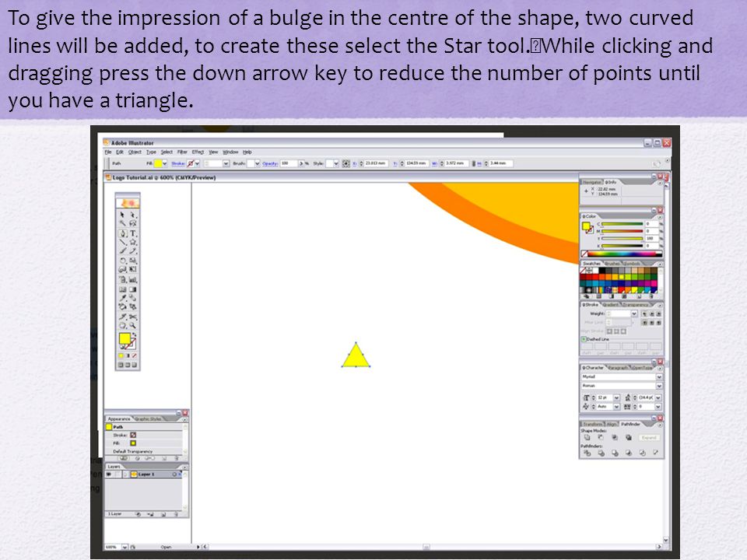Screen dimensions: 747x560
Task: Open the stroke Weight dropdown
Action: point(634,313)
